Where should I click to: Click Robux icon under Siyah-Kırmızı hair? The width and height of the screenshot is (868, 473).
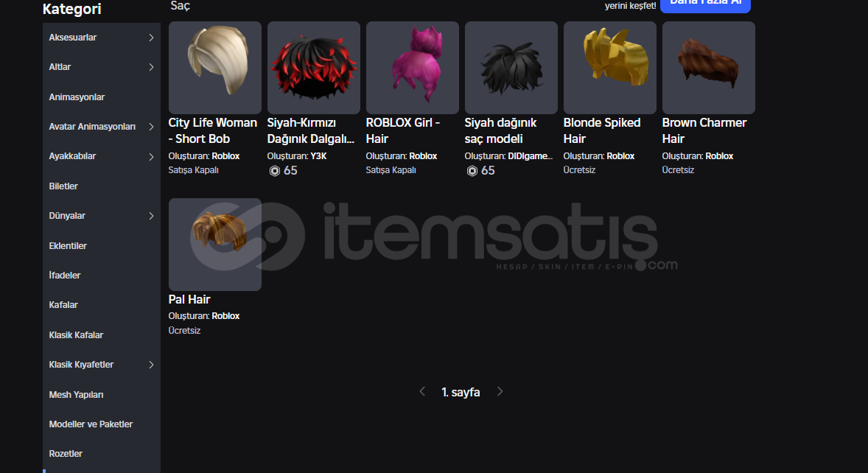coord(275,171)
